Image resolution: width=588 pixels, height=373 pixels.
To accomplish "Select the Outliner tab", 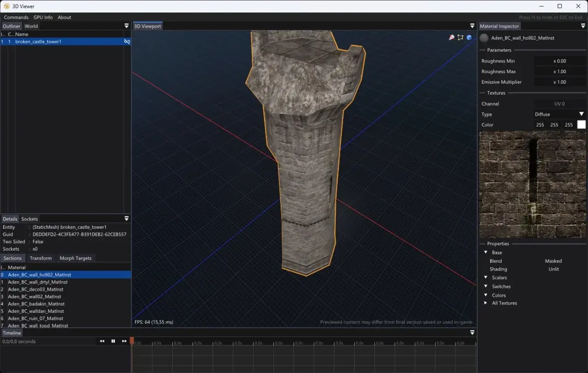I will 11,26.
